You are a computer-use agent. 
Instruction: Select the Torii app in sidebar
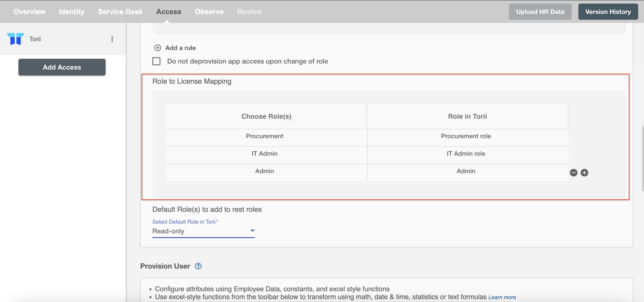pos(63,39)
